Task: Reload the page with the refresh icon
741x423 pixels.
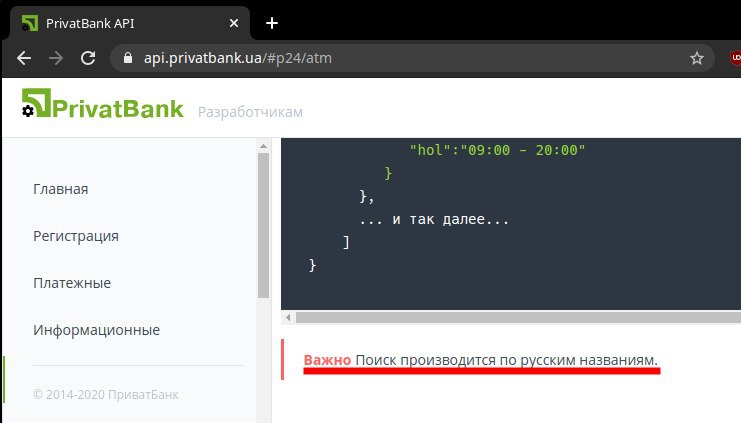Action: pyautogui.click(x=88, y=58)
